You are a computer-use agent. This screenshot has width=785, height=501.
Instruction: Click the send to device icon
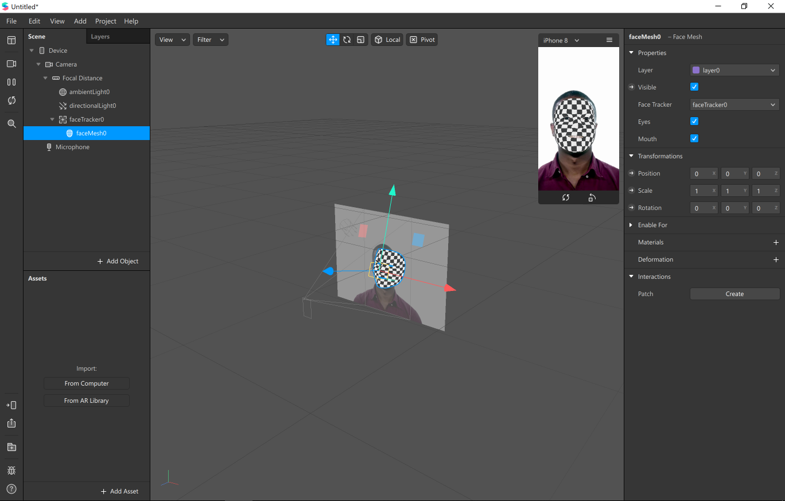[12, 405]
